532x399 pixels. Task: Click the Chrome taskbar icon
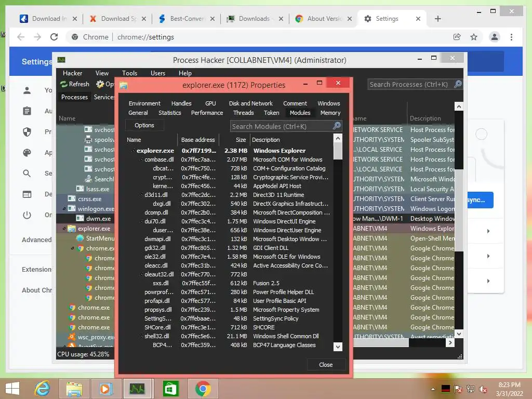[x=203, y=389]
